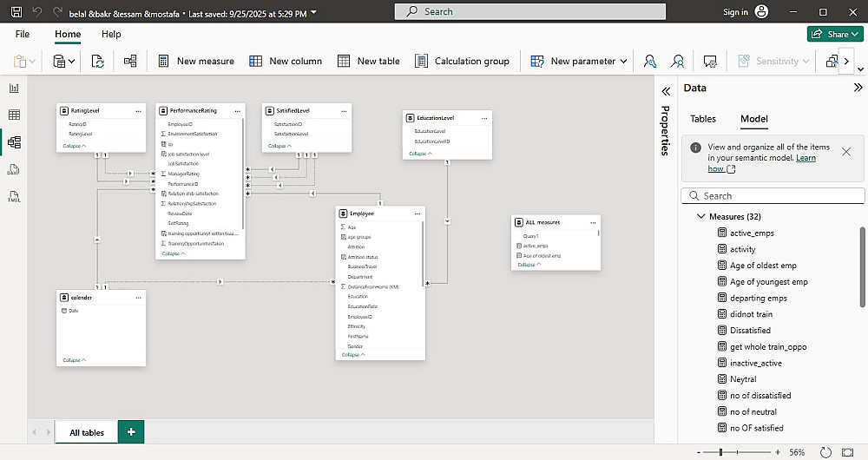
Task: Click the zoom slider handle
Action: point(720,452)
